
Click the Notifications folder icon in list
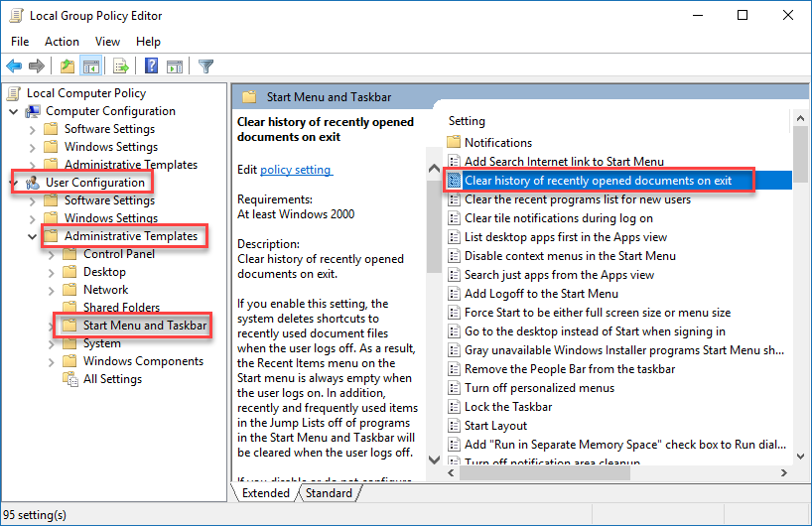(x=454, y=142)
